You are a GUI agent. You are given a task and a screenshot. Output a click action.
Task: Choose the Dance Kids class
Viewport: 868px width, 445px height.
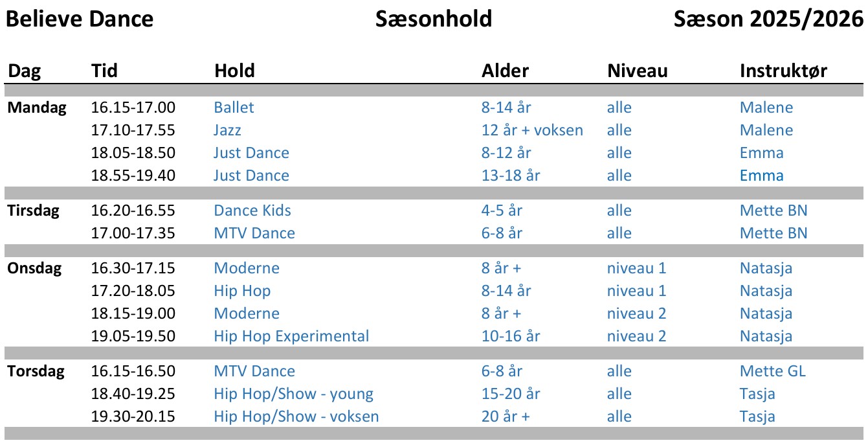252,210
